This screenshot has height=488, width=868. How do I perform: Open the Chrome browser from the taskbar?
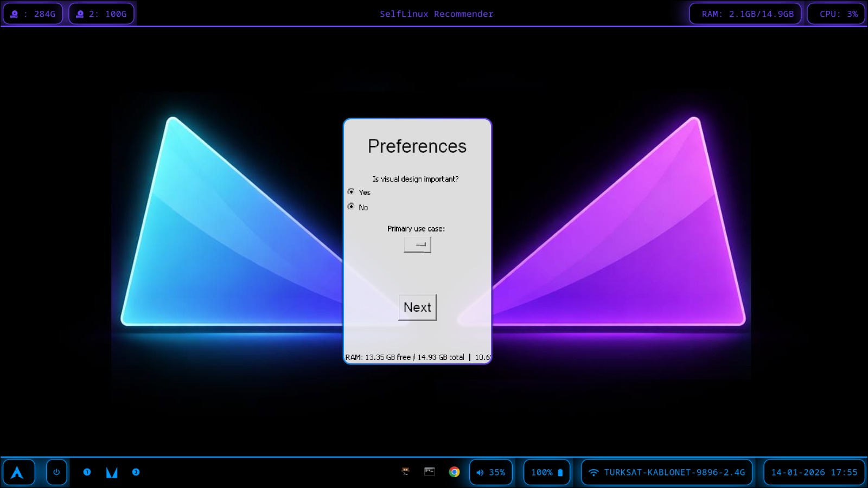coord(454,472)
